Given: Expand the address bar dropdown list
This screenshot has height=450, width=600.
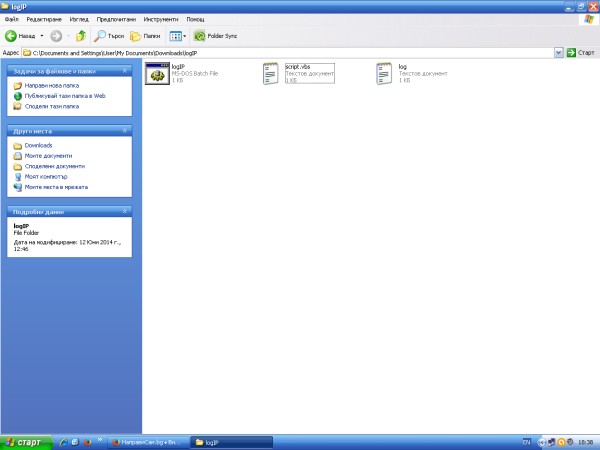Looking at the screenshot, I should 557,52.
